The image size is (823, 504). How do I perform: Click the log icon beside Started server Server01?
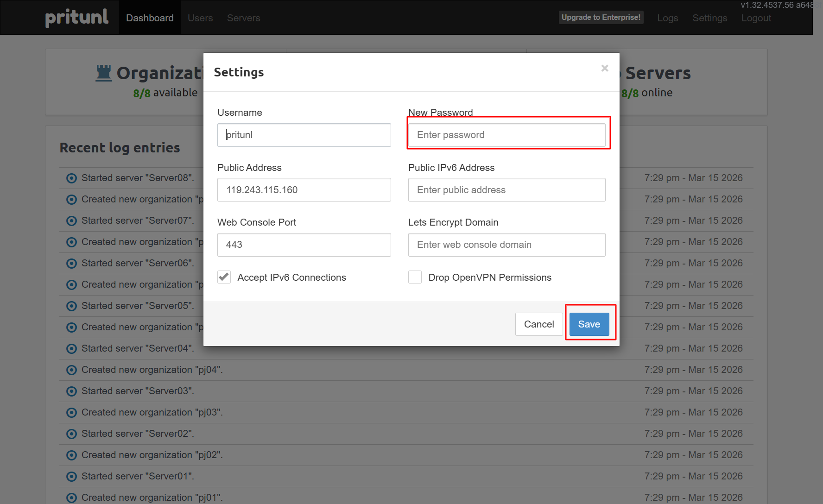(x=71, y=476)
